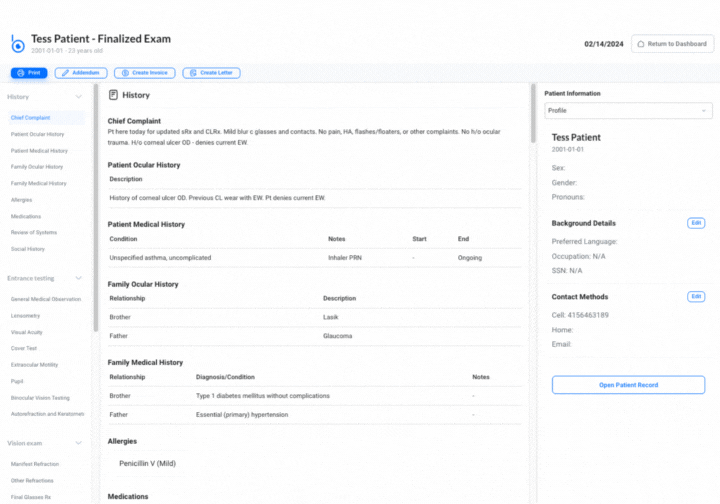Viewport: 720px width, 504px height.
Task: Open Review of Systems in sidebar
Action: [x=34, y=232]
